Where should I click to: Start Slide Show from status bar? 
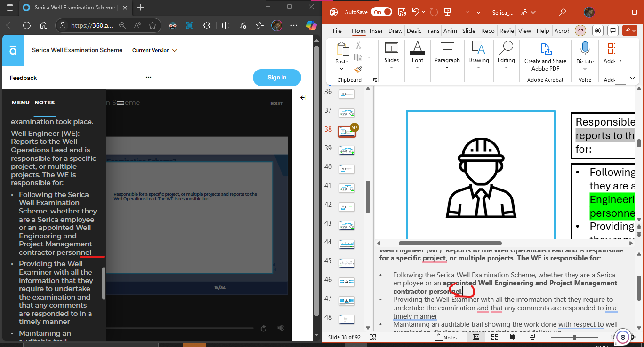(x=532, y=337)
